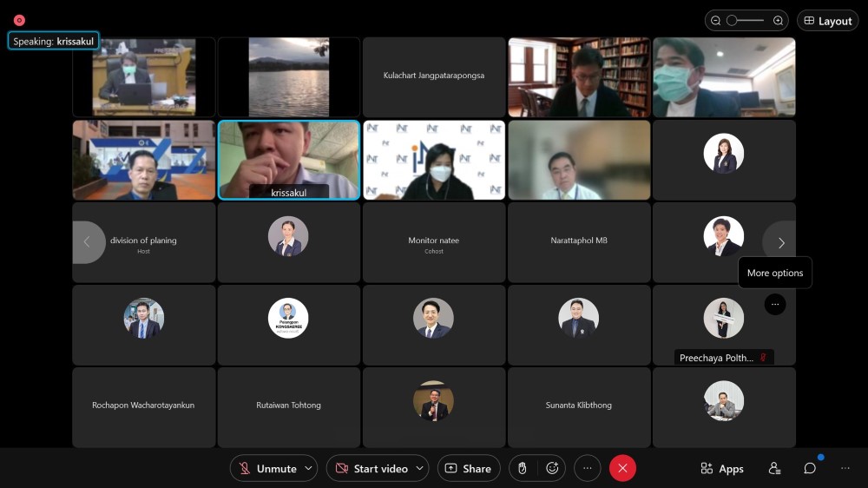Click the zoom in magnifier icon
The width and height of the screenshot is (868, 488).
coord(779,21)
